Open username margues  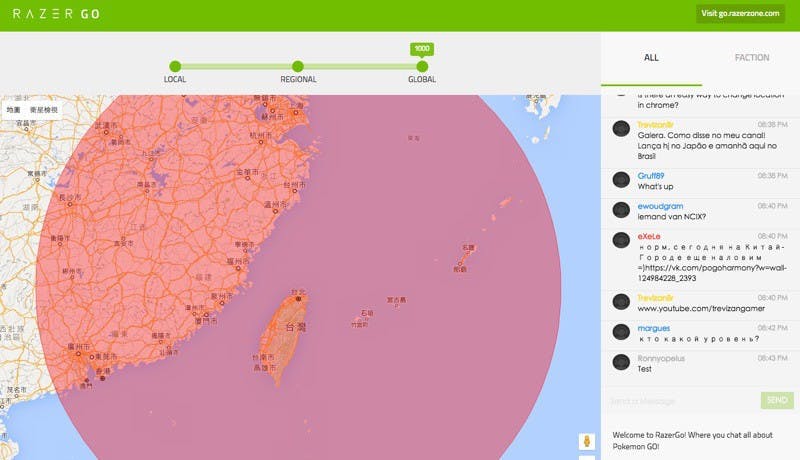pos(654,328)
